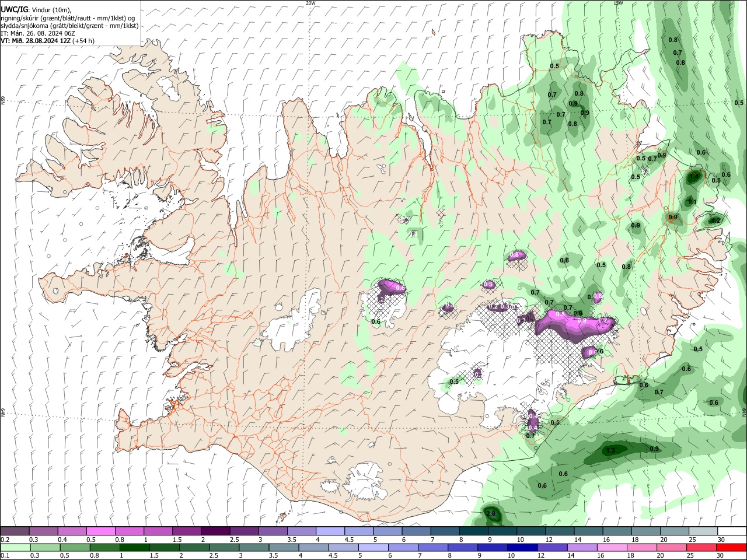This screenshot has width=747, height=560.
Task: Pick the palest green 0.1–0.3 rain legend swatch
Action: coord(16,547)
